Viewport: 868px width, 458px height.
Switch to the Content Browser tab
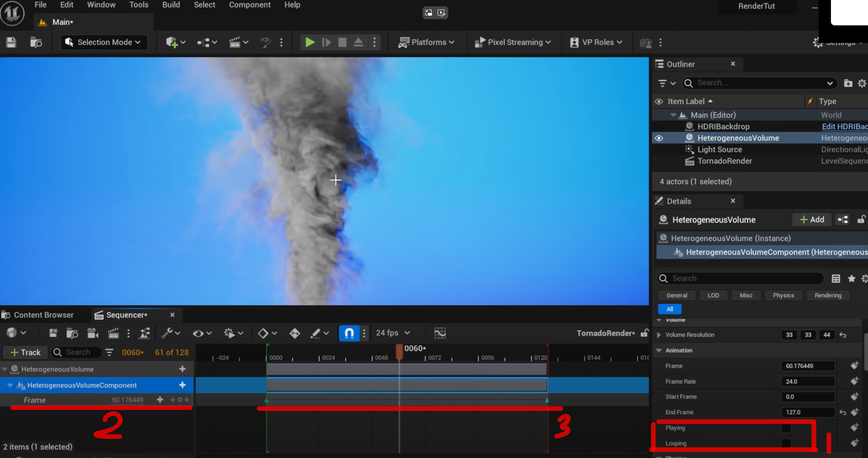(43, 315)
